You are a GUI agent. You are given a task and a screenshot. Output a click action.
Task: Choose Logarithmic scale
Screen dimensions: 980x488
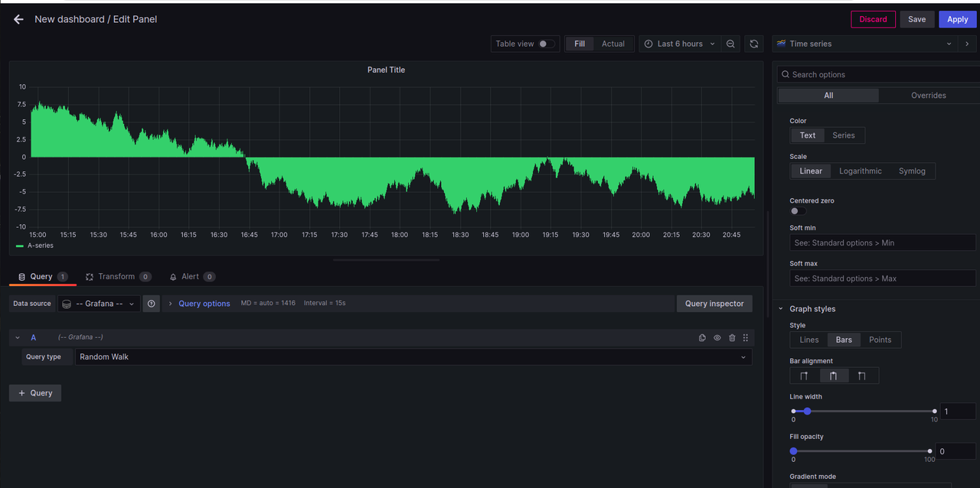coord(861,171)
